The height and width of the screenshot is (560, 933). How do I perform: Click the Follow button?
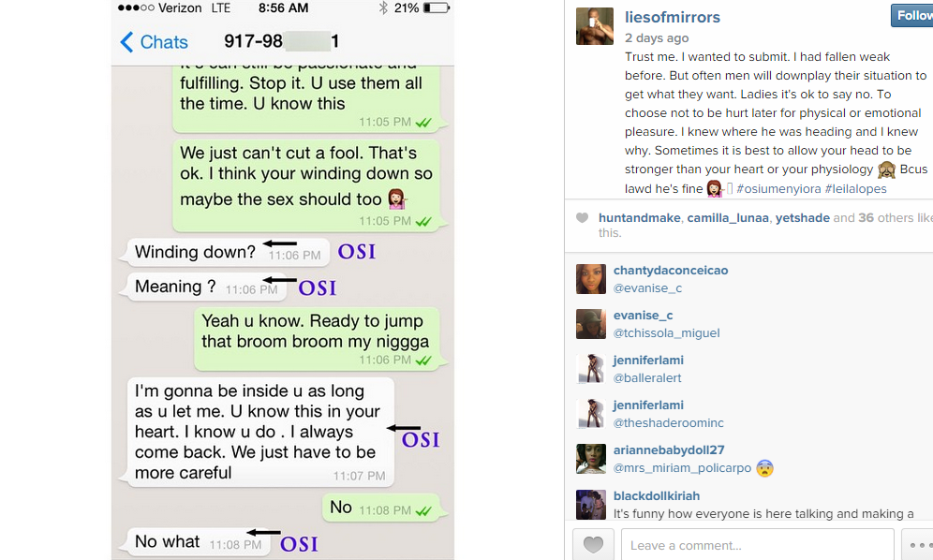tap(912, 16)
